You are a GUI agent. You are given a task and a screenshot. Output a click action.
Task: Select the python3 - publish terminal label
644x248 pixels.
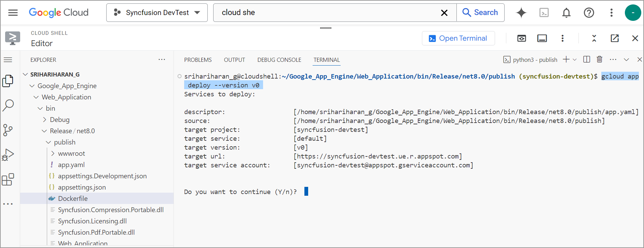coord(530,60)
